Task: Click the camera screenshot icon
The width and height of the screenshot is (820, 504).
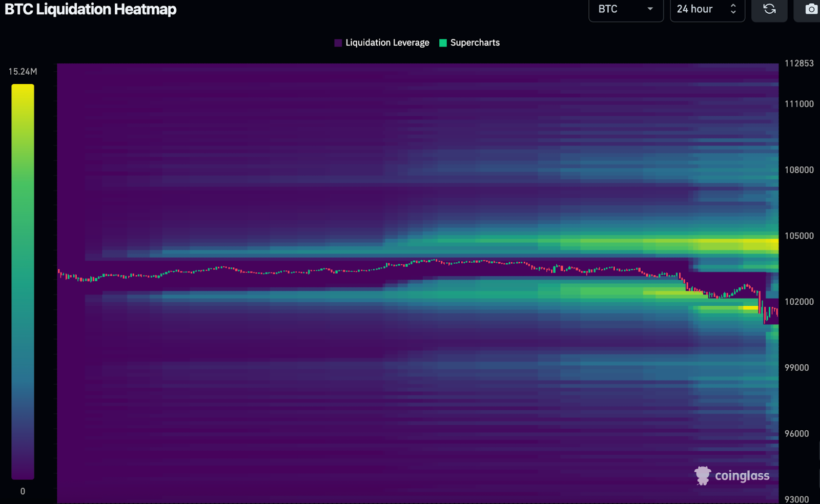Action: point(810,9)
